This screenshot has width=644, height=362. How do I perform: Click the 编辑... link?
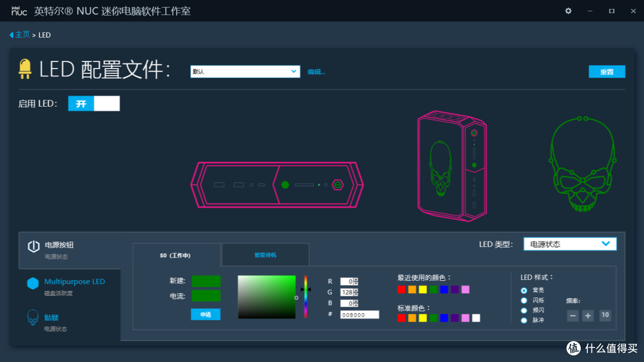(x=316, y=72)
